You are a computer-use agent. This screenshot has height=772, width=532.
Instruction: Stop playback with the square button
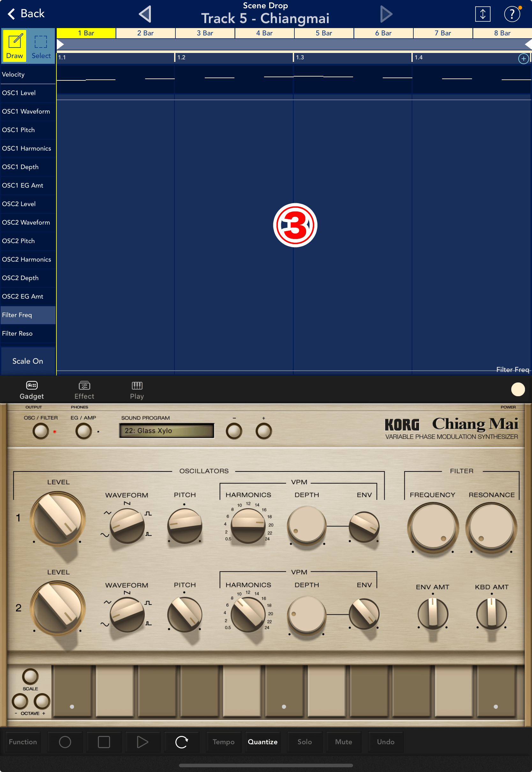tap(104, 742)
